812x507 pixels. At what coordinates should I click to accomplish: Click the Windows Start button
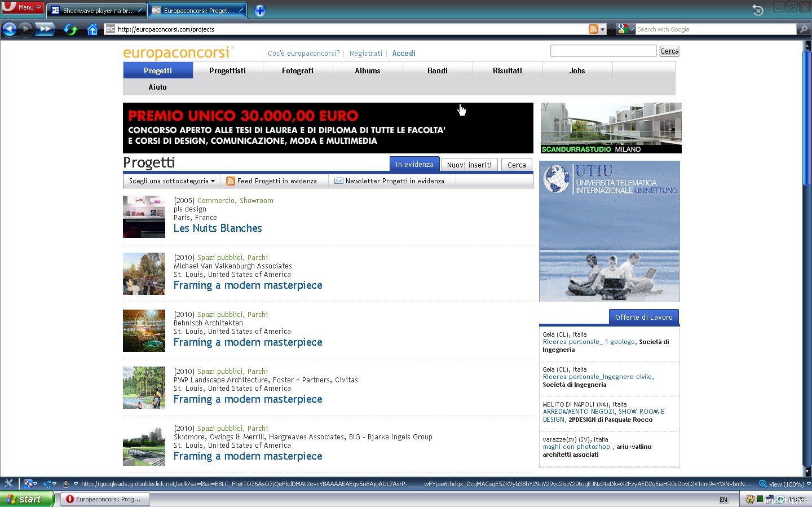[x=27, y=499]
